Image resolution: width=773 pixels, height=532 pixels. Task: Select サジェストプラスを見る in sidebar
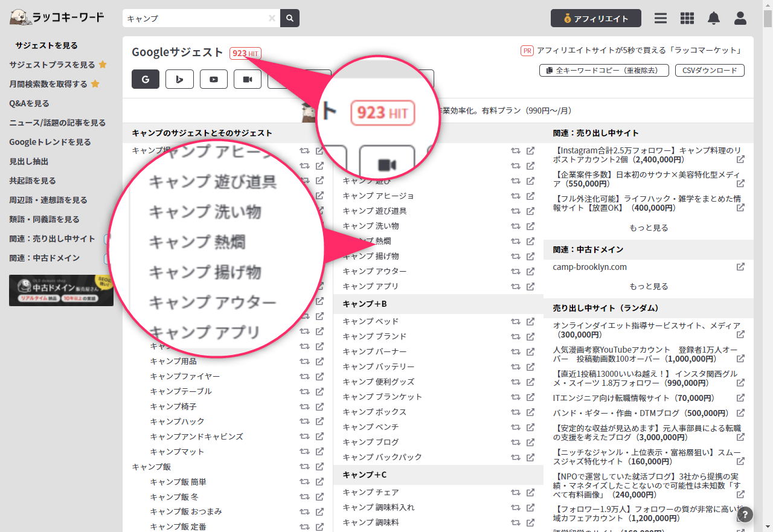tap(52, 65)
